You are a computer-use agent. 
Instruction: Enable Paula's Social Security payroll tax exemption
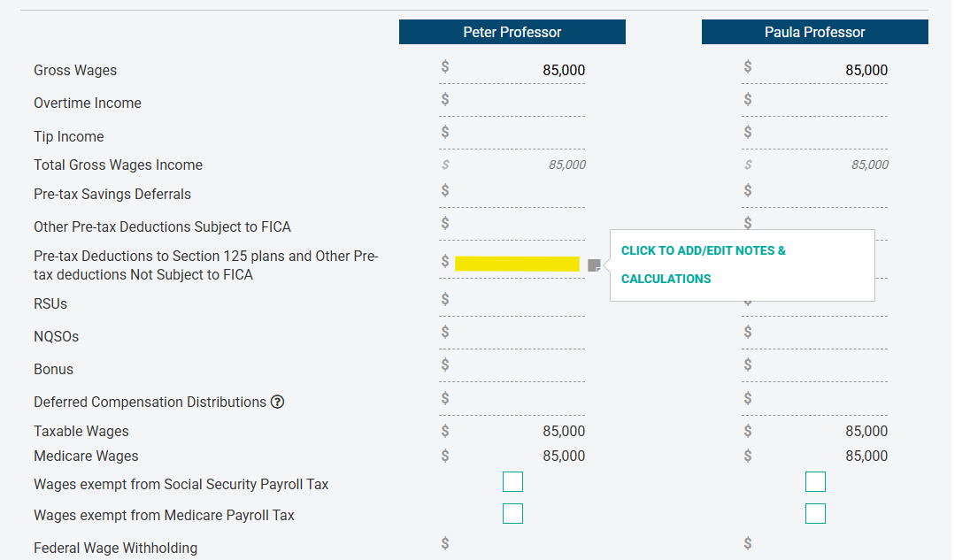tap(815, 481)
